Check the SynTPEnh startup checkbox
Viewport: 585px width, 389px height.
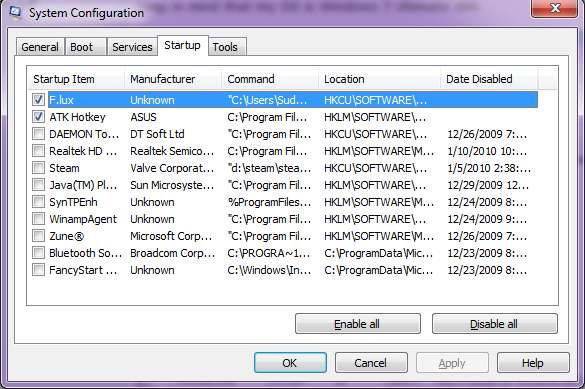(38, 202)
